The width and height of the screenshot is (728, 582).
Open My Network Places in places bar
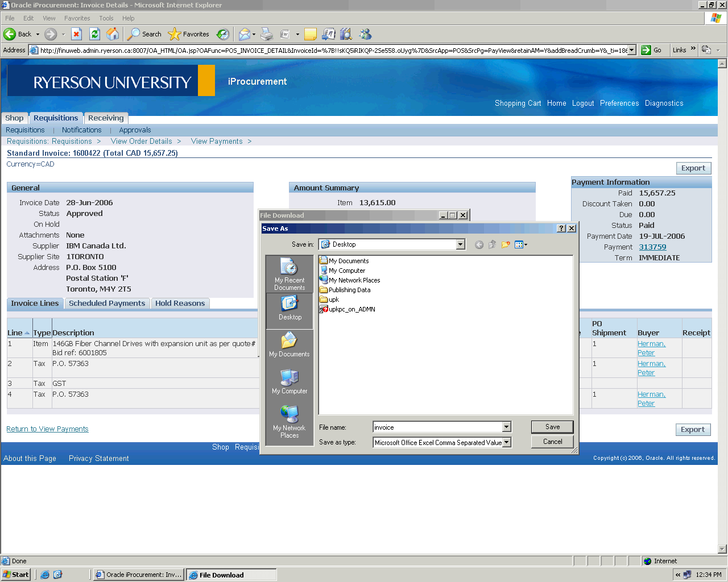click(x=289, y=422)
